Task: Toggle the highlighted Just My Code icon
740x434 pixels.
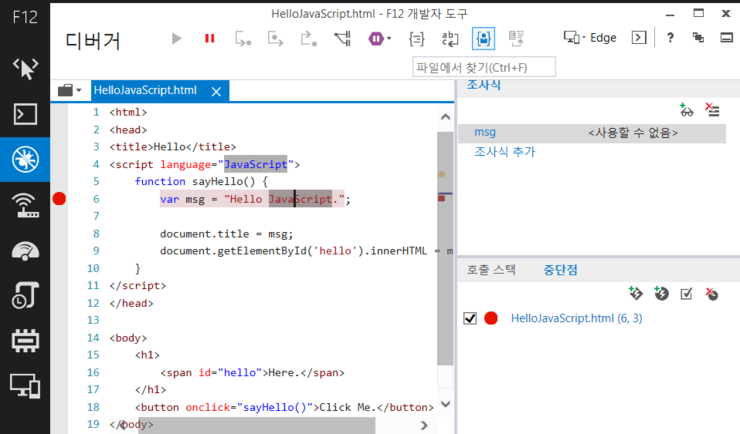Action: (x=483, y=39)
